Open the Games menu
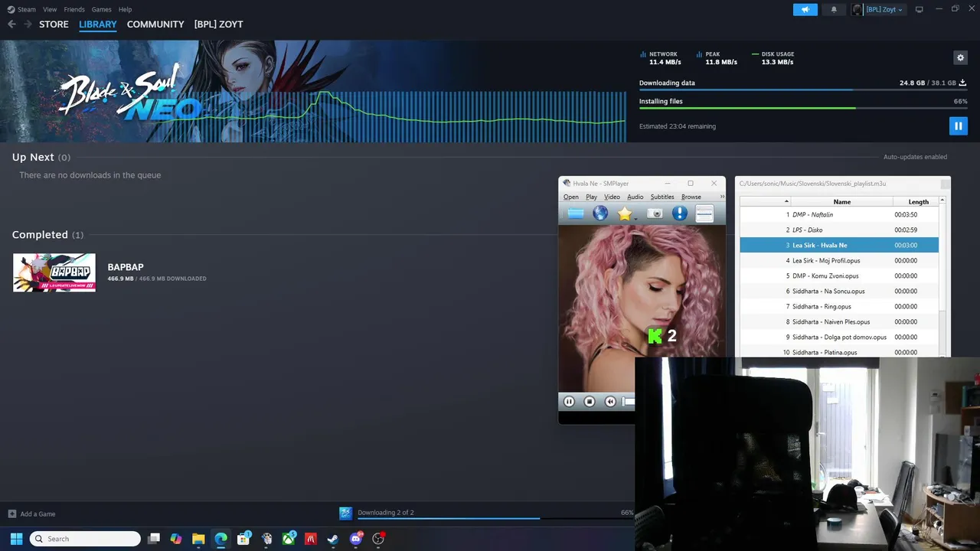Screen dimensions: 980x551 tap(101, 9)
